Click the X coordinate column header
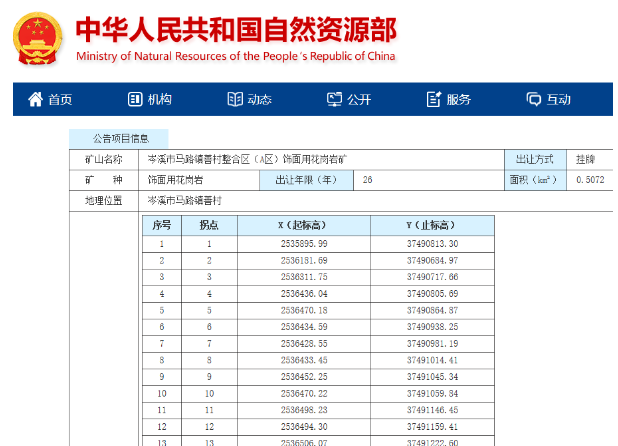This screenshot has width=618, height=446. point(305,225)
